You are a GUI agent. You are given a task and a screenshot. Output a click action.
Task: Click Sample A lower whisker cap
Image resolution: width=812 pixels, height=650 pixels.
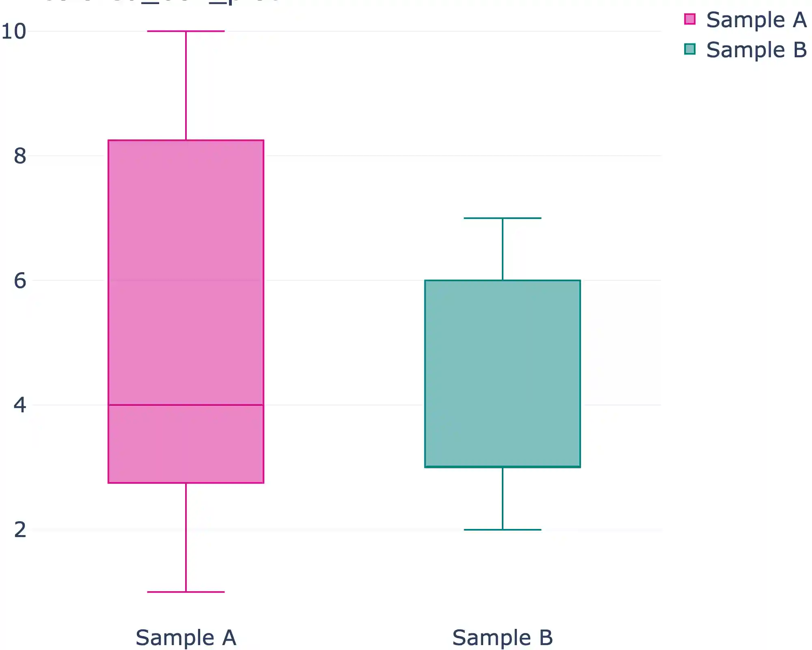pyautogui.click(x=186, y=592)
